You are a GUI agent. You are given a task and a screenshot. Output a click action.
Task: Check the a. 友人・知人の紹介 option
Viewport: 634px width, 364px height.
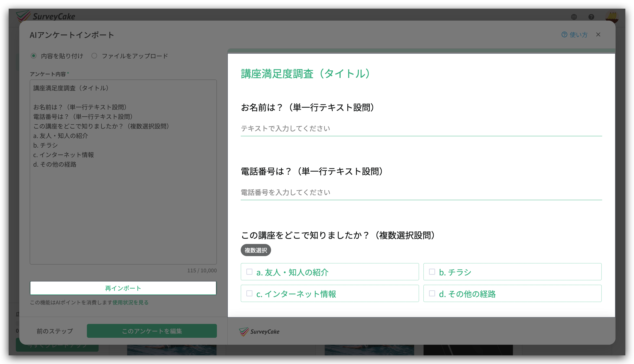pos(330,272)
